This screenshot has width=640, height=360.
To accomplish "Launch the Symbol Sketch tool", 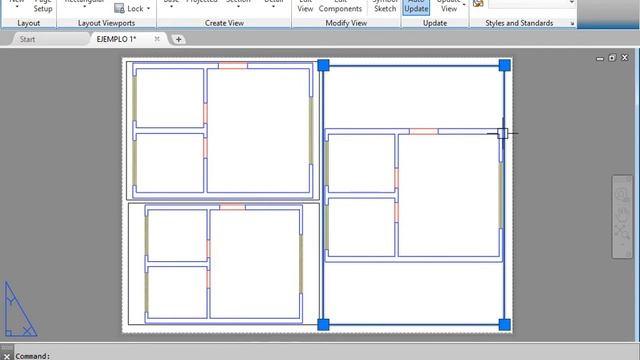I will [384, 6].
